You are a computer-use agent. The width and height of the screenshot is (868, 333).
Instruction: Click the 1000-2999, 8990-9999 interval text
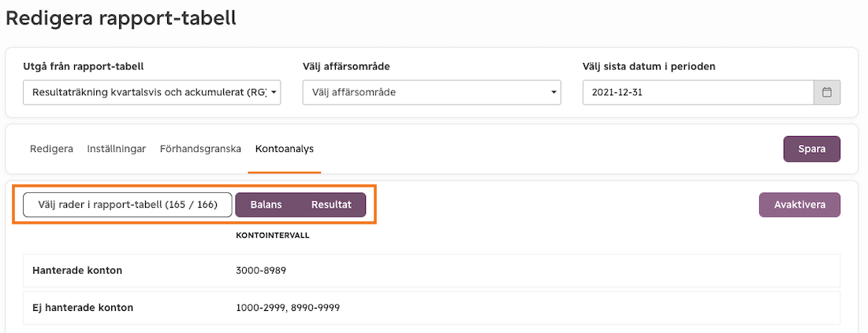pyautogui.click(x=288, y=308)
